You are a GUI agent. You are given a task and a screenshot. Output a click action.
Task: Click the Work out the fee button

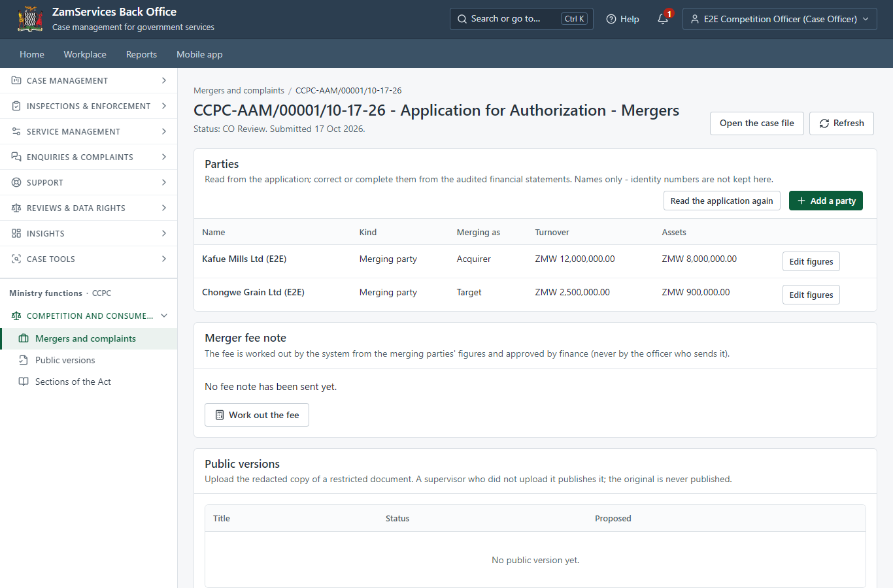tap(257, 415)
